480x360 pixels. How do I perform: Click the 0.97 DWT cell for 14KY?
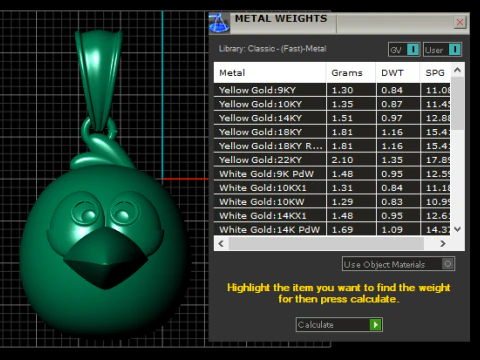398,118
